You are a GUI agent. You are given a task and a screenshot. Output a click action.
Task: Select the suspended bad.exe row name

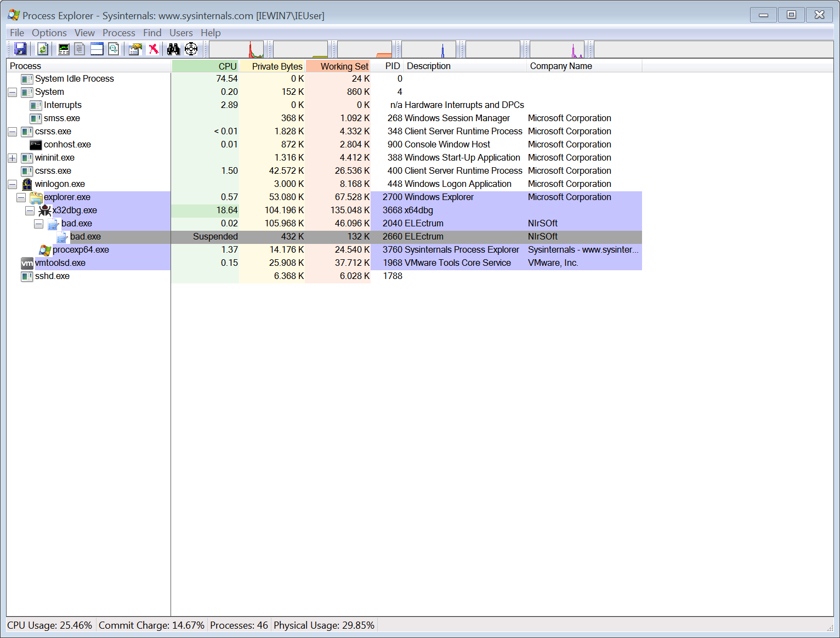(86, 237)
